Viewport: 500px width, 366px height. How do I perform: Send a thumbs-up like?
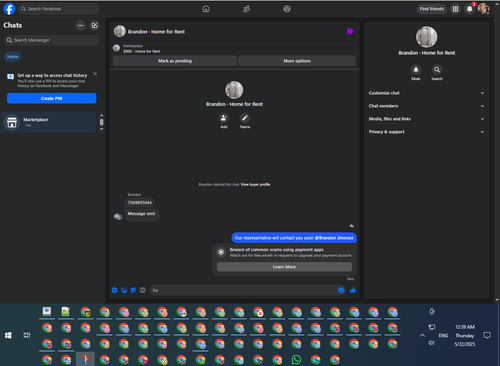(x=353, y=290)
